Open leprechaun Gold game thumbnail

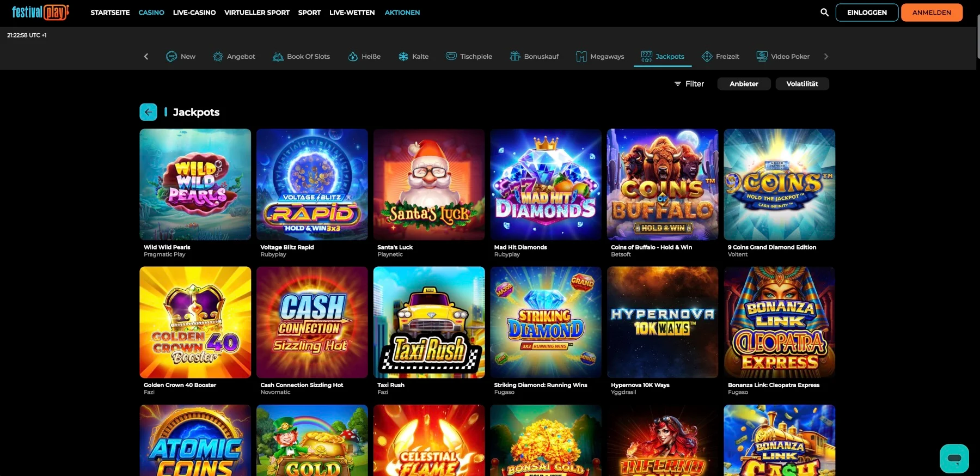312,440
